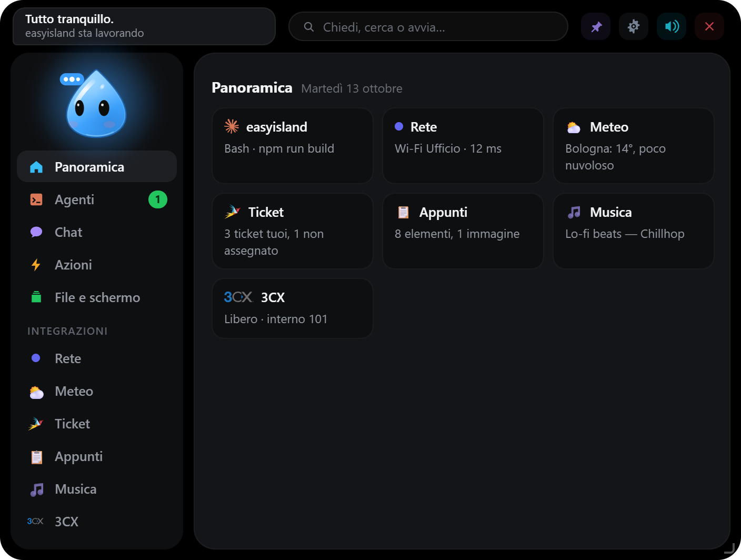Close the panel with the red X
This screenshot has height=560, width=741.
(709, 26)
